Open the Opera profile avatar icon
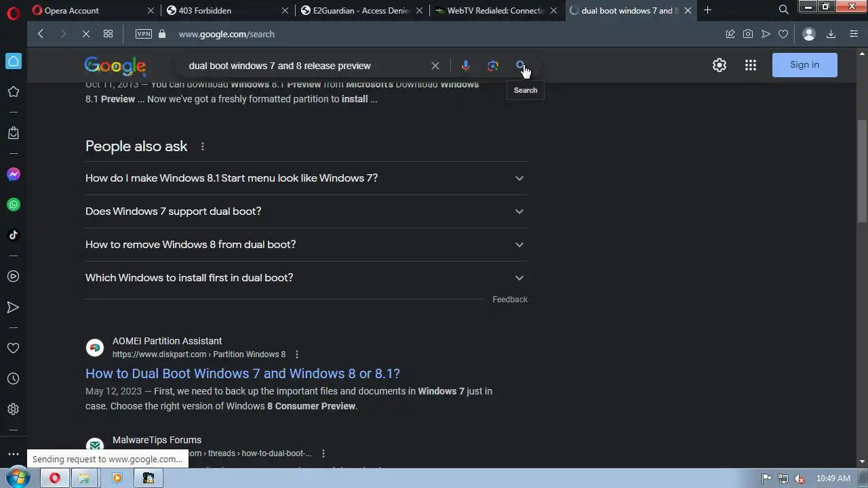This screenshot has height=488, width=868. [x=808, y=34]
